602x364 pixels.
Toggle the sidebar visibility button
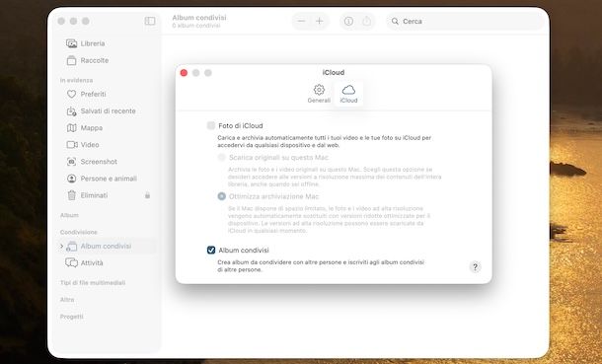[x=150, y=21]
